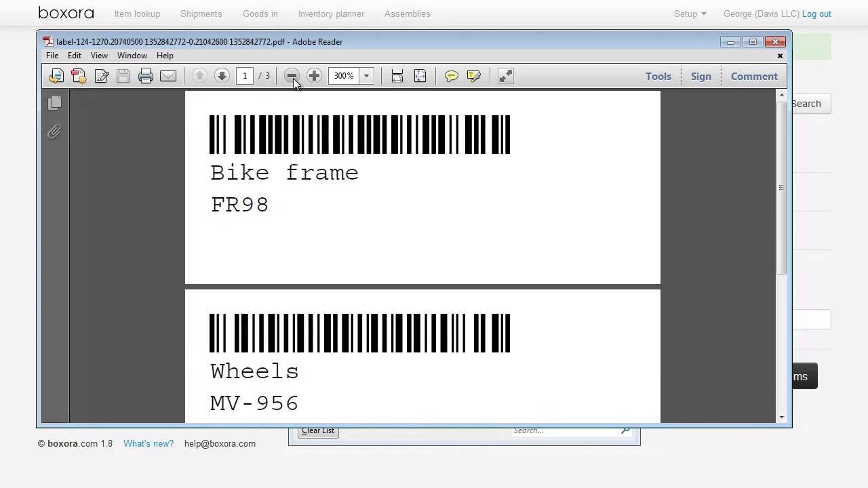Open the Tools pane
The image size is (868, 488).
[x=658, y=76]
